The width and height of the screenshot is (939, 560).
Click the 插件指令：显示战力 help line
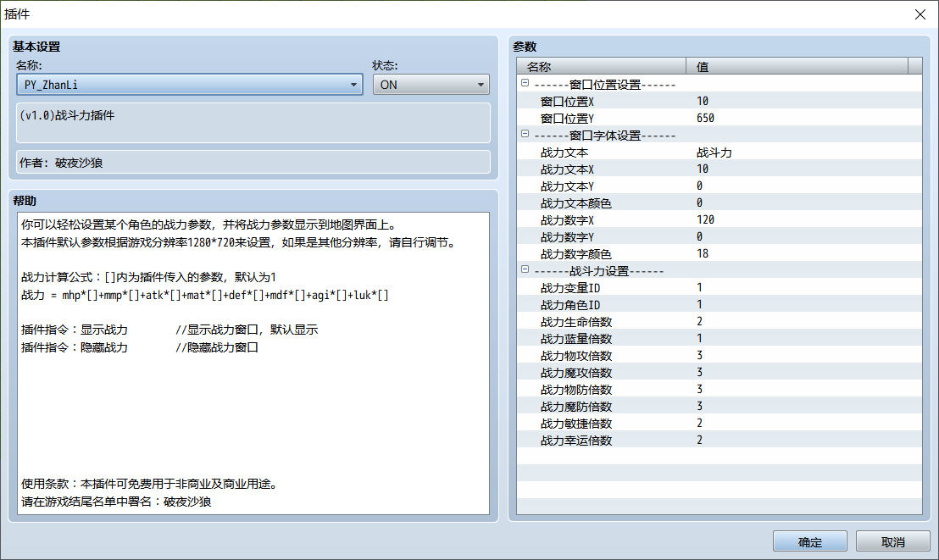(169, 330)
